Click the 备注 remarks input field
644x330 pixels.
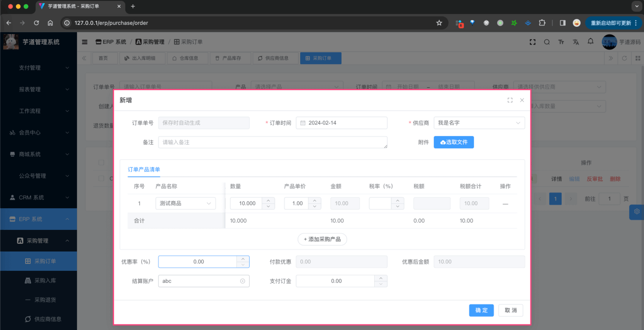point(272,142)
